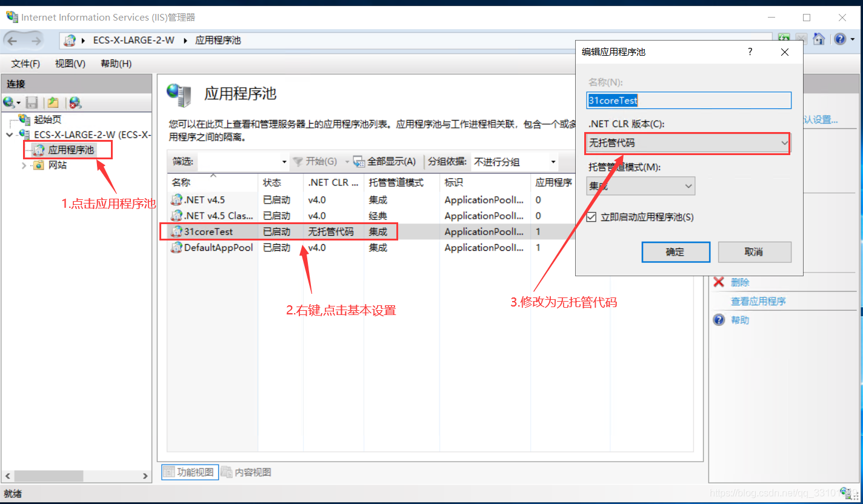
Task: Open the 文件(F) menu
Action: (x=25, y=64)
